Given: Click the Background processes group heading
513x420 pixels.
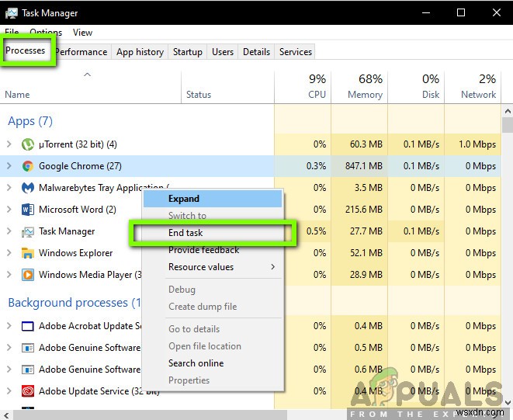Looking at the screenshot, I should click(x=75, y=303).
